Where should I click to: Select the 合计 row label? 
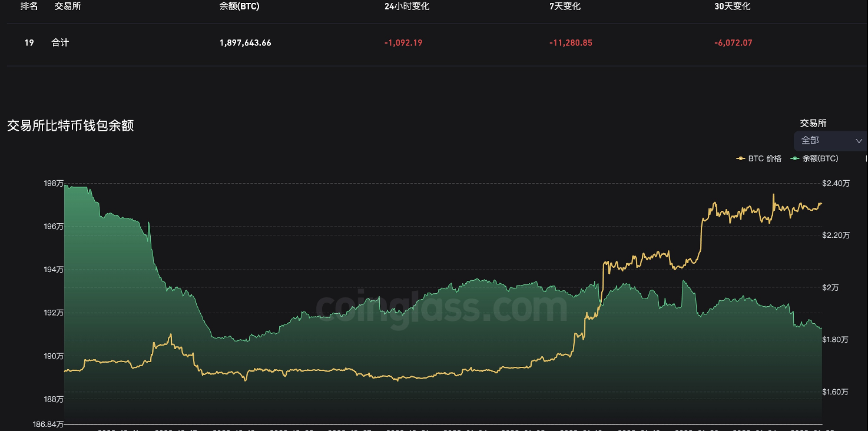(x=60, y=42)
